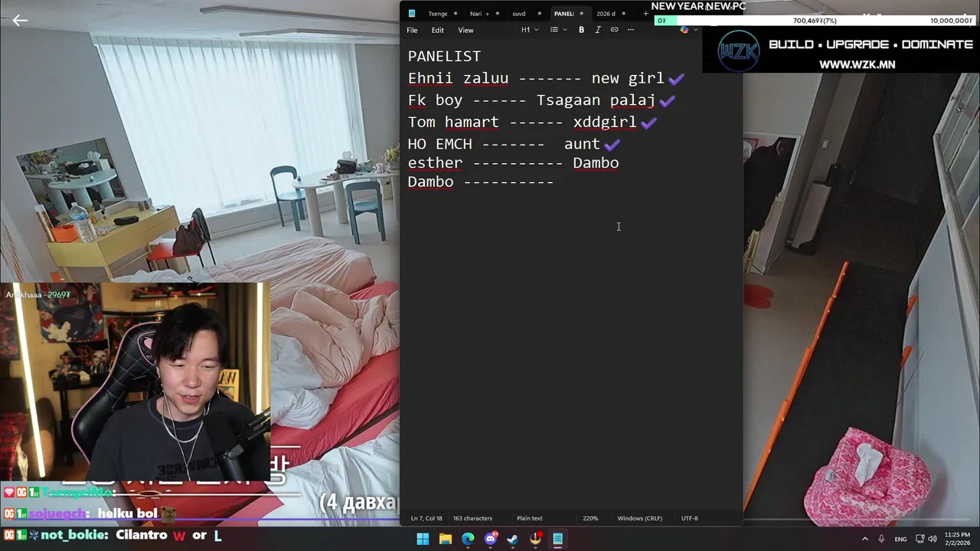980x551 pixels.
Task: Select the PANELI tab
Action: 563,14
